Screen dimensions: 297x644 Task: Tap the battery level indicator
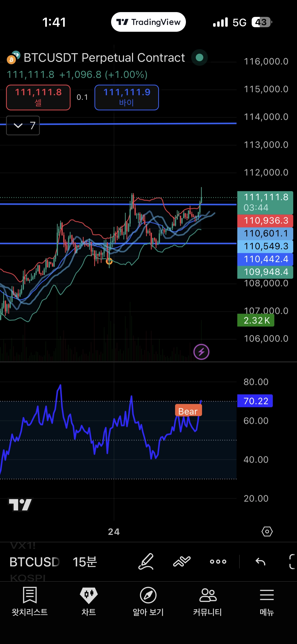pos(262,22)
